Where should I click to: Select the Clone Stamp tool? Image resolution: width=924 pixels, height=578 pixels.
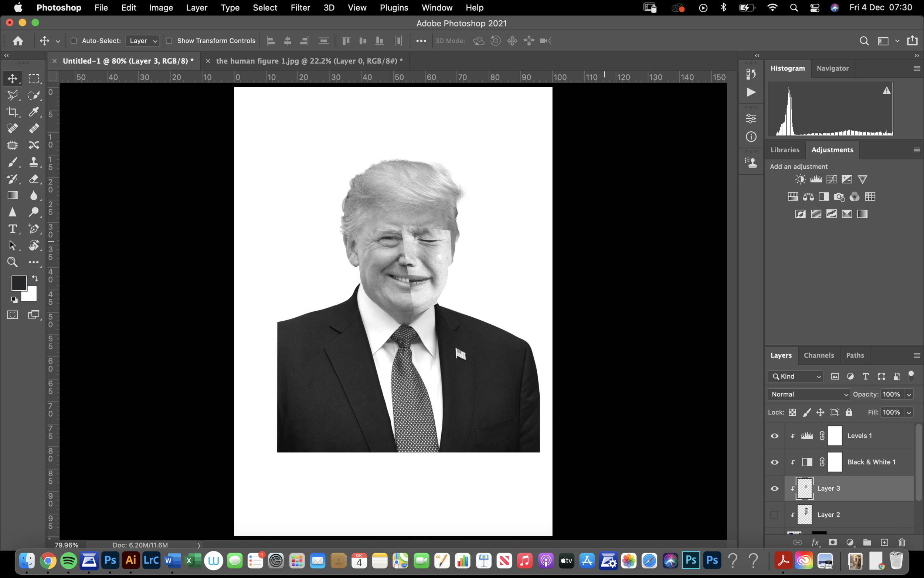click(x=34, y=162)
